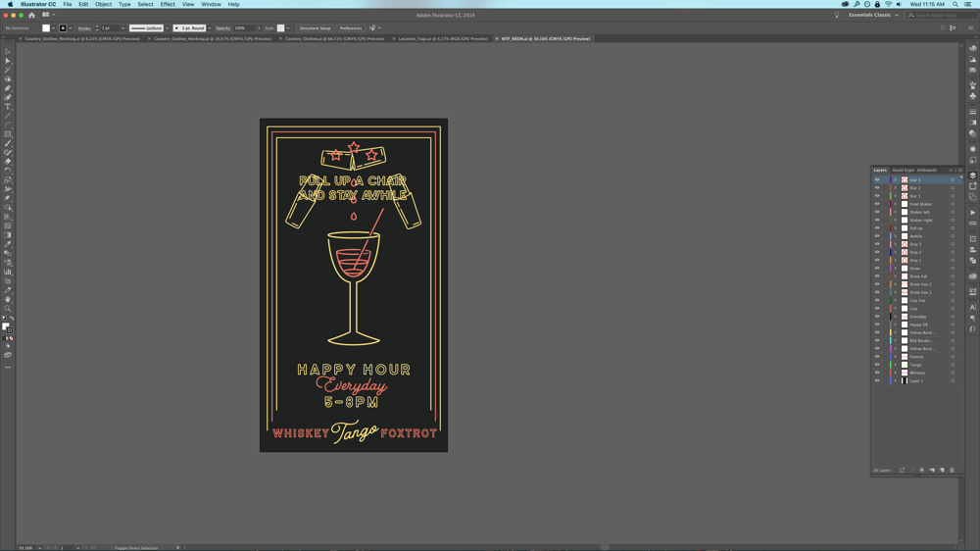Select the Selection tool arrow
The image size is (980, 551).
pyautogui.click(x=8, y=52)
